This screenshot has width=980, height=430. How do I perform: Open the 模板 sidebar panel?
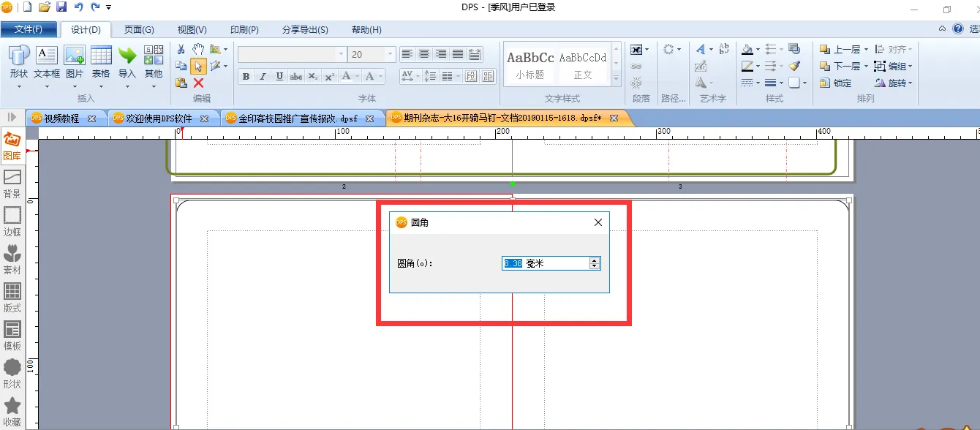click(x=12, y=336)
